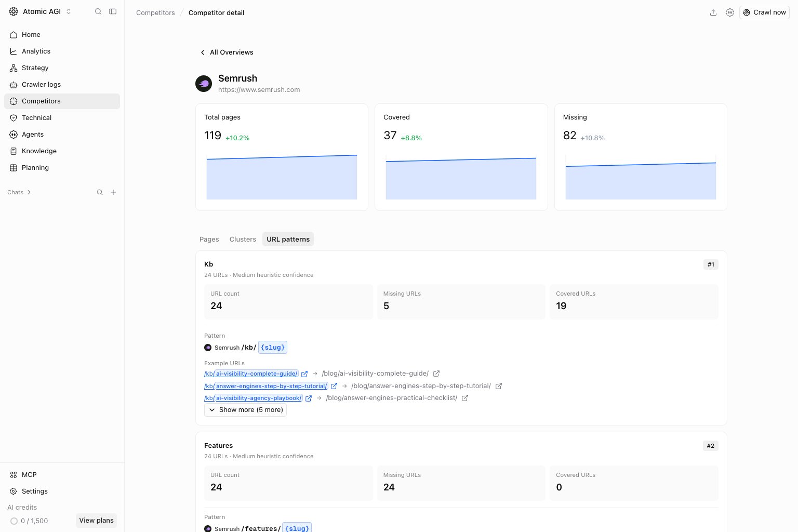The image size is (798, 532).
Task: Click Kb Covered URLs value 19
Action: 561,306
